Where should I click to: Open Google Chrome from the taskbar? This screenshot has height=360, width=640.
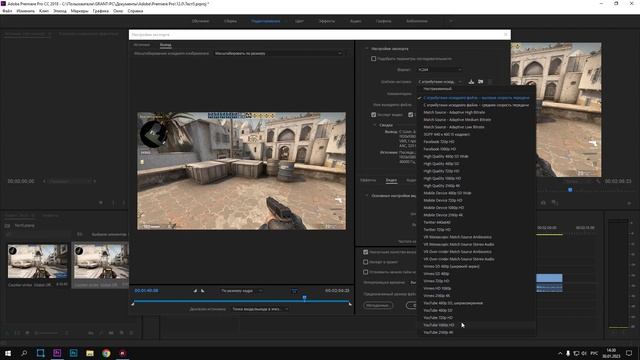pyautogui.click(x=106, y=353)
